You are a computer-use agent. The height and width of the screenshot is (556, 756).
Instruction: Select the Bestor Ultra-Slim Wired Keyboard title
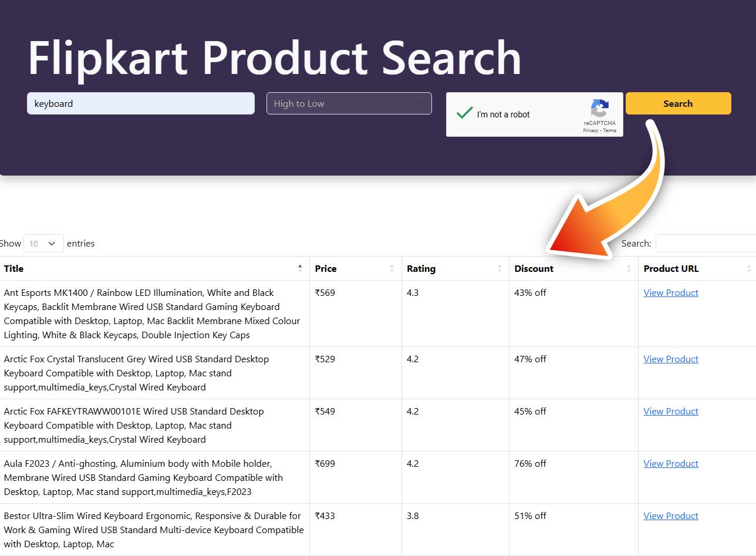click(x=154, y=530)
